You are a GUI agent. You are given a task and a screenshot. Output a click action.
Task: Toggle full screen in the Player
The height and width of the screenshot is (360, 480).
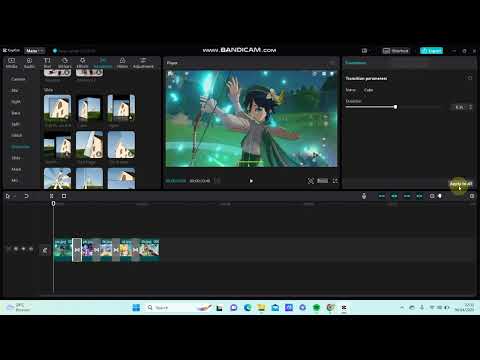coord(335,181)
